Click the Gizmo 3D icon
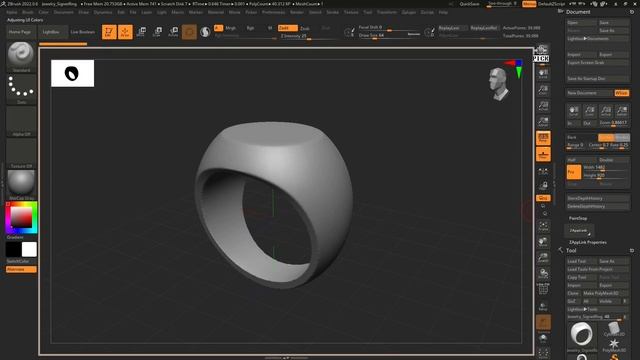640x360 pixels. pos(189,31)
